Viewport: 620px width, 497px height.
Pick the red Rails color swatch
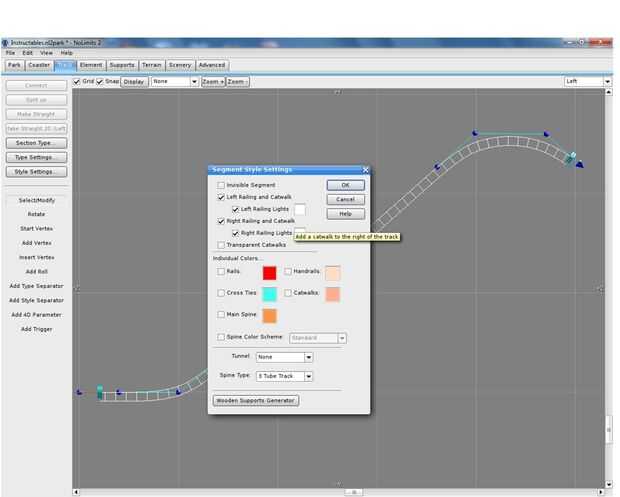pyautogui.click(x=270, y=273)
